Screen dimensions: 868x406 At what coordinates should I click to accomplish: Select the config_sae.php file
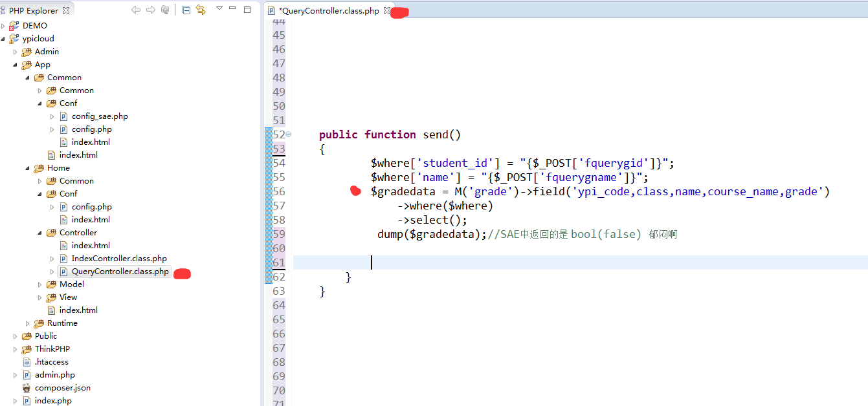tap(100, 116)
